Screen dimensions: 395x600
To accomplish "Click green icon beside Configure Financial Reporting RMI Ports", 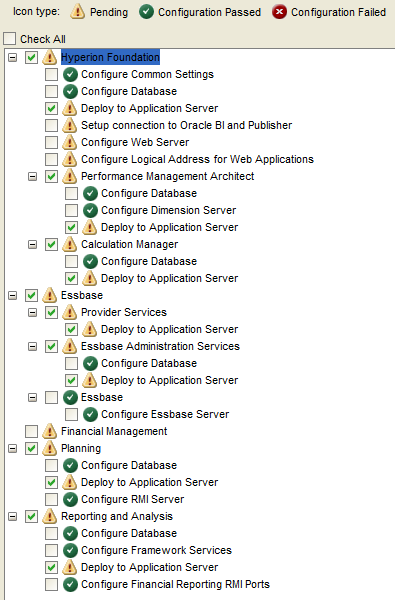I will pos(70,584).
